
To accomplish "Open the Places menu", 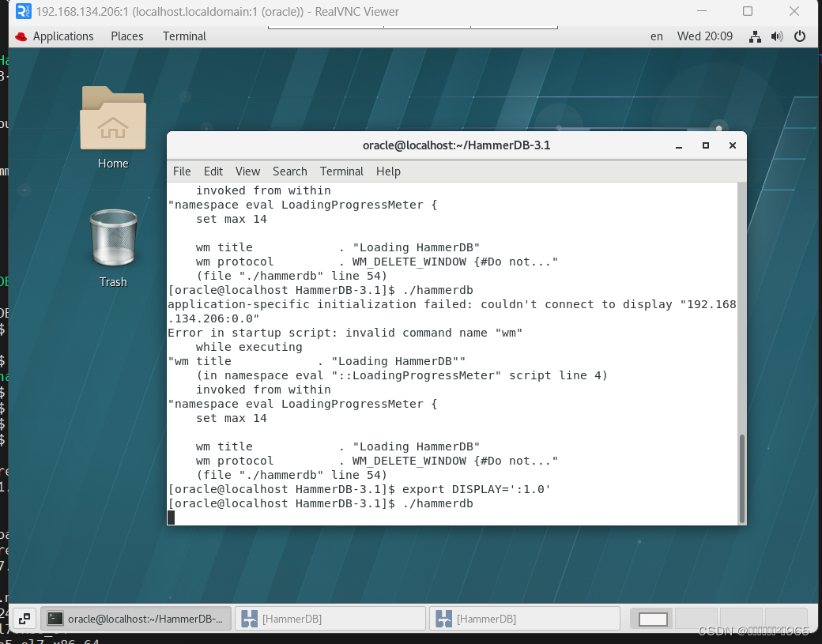I will (x=126, y=36).
